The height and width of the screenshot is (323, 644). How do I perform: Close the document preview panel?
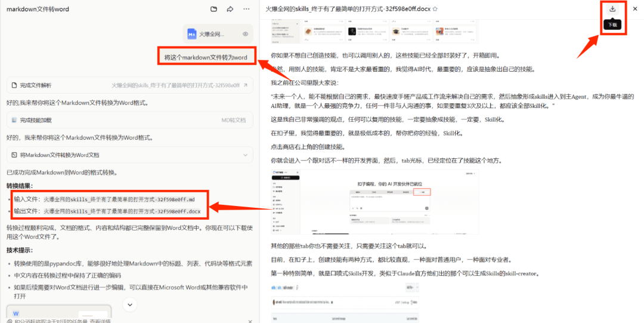point(635,9)
